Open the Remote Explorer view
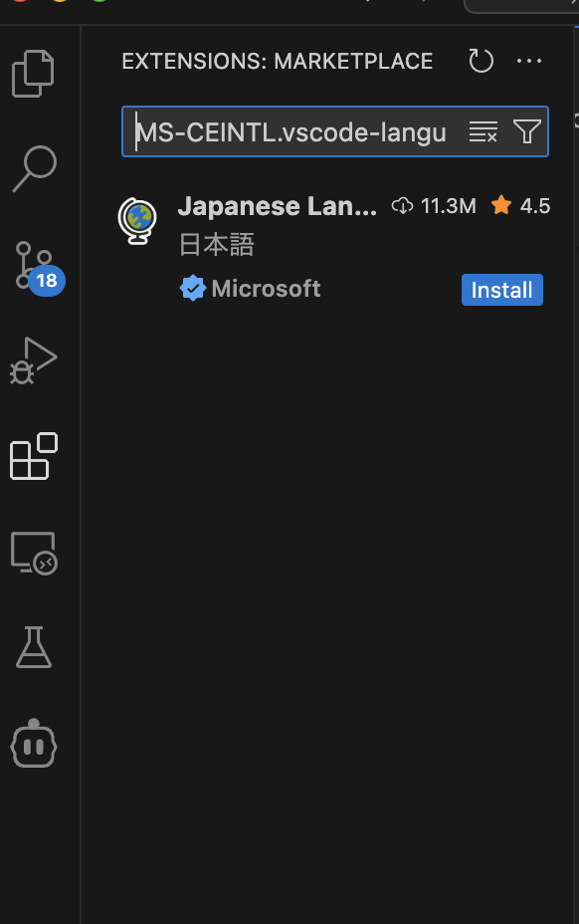This screenshot has width=579, height=924. (34, 553)
